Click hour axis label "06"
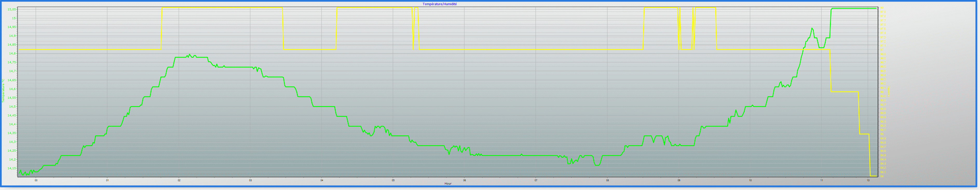Image resolution: width=980 pixels, height=190 pixels. point(465,180)
